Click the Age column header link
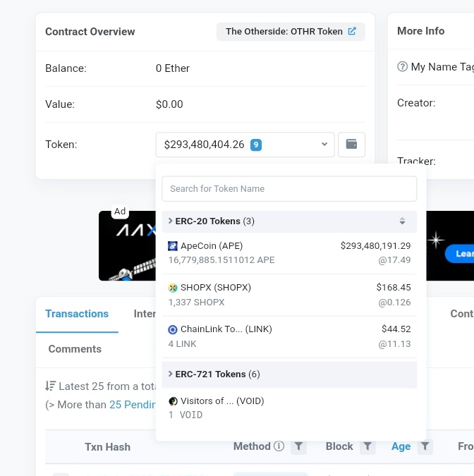 [x=401, y=446]
